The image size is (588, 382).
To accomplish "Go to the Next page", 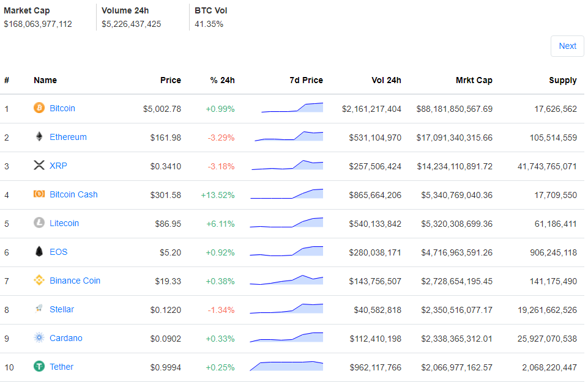I will [567, 46].
